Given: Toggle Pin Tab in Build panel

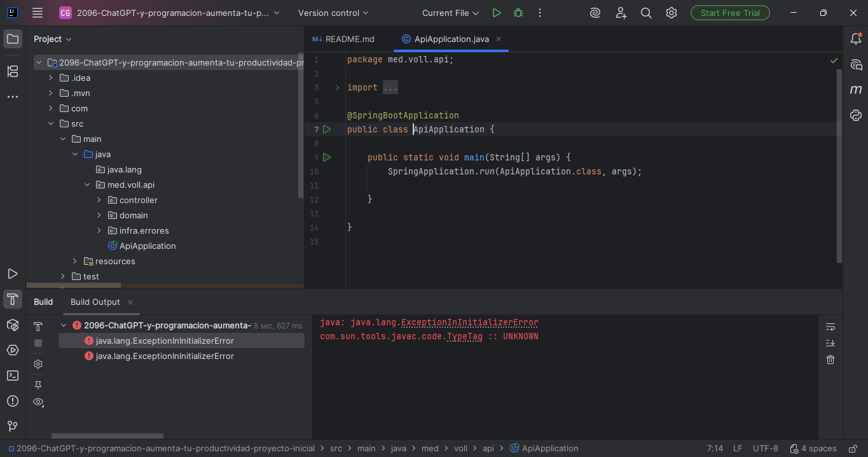Looking at the screenshot, I should point(38,385).
